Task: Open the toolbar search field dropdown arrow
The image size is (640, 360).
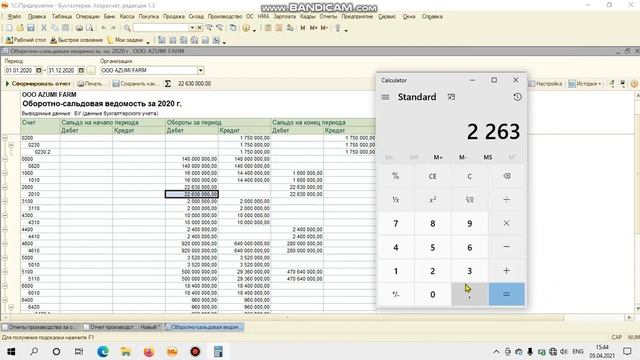Action: click(x=192, y=28)
